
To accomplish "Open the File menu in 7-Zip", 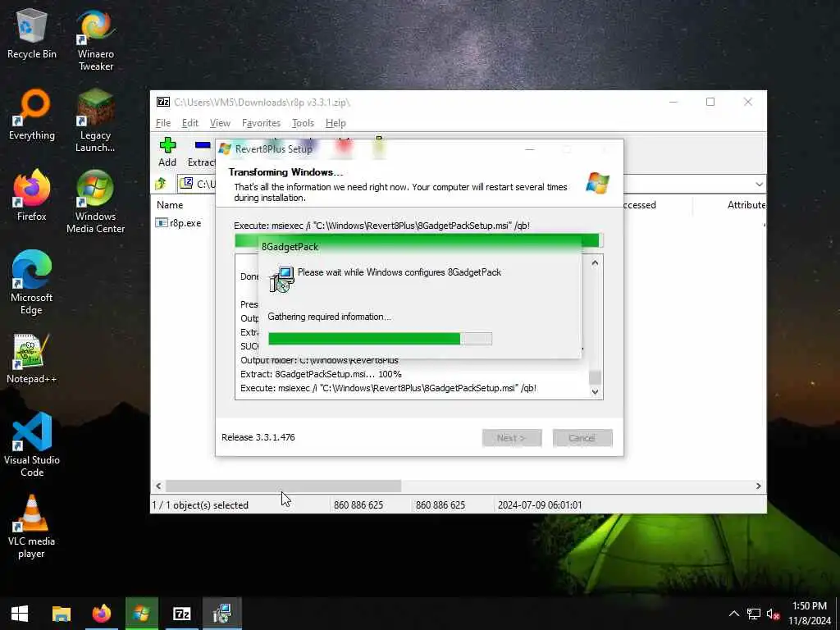I will point(163,123).
